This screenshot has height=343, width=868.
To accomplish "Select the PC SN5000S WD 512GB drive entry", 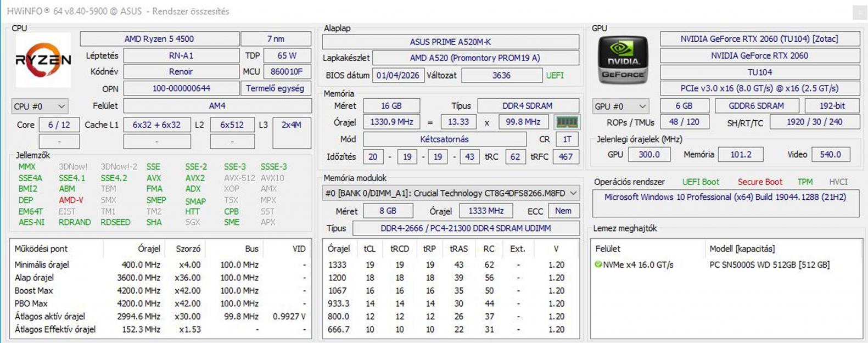I will click(769, 265).
